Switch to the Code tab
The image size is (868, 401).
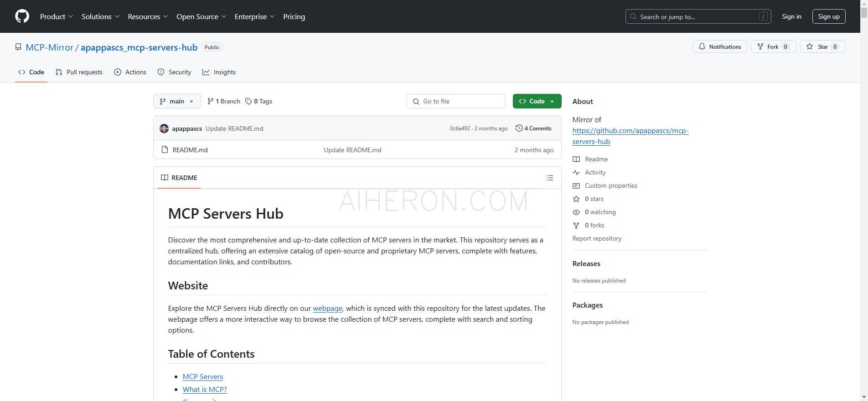(x=31, y=72)
